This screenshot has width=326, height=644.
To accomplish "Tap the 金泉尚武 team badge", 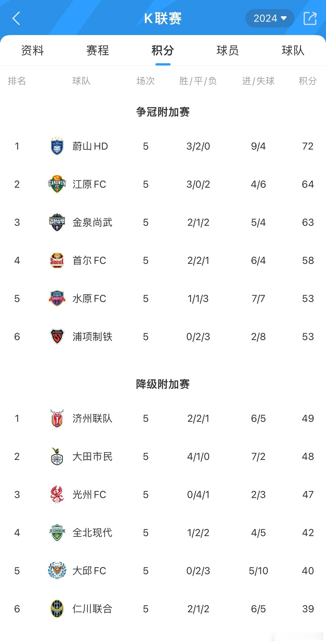I will [x=57, y=222].
